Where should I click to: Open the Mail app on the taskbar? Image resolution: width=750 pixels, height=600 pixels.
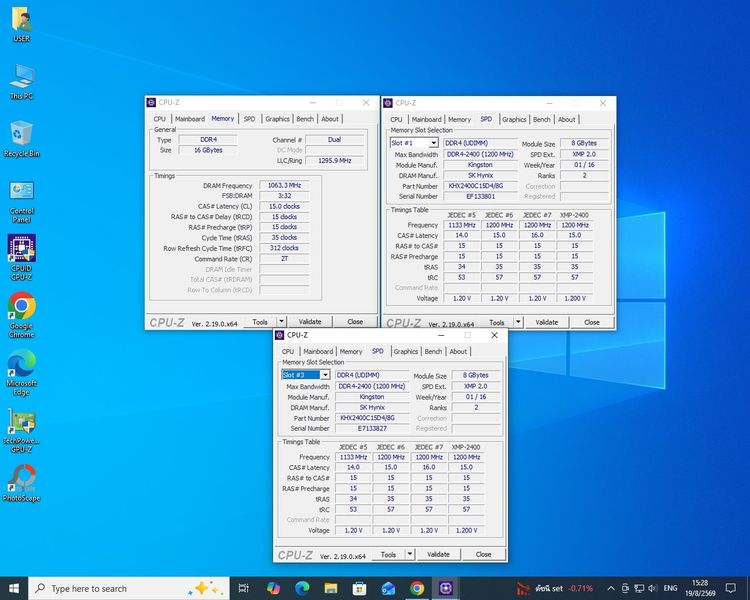pos(388,588)
